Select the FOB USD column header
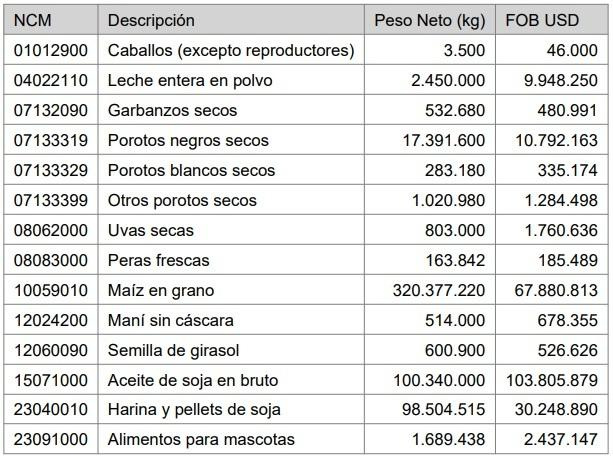The width and height of the screenshot is (613, 456). tap(541, 20)
